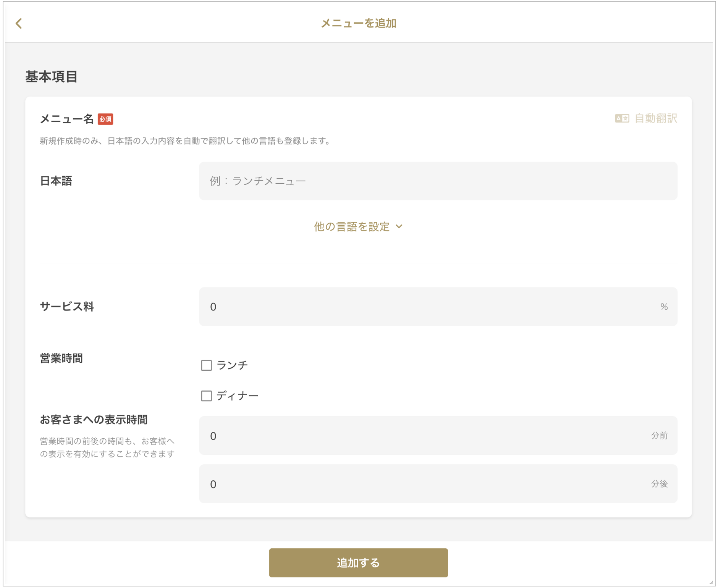Click the ランチ checkbox label text
The image size is (718, 588).
(232, 365)
